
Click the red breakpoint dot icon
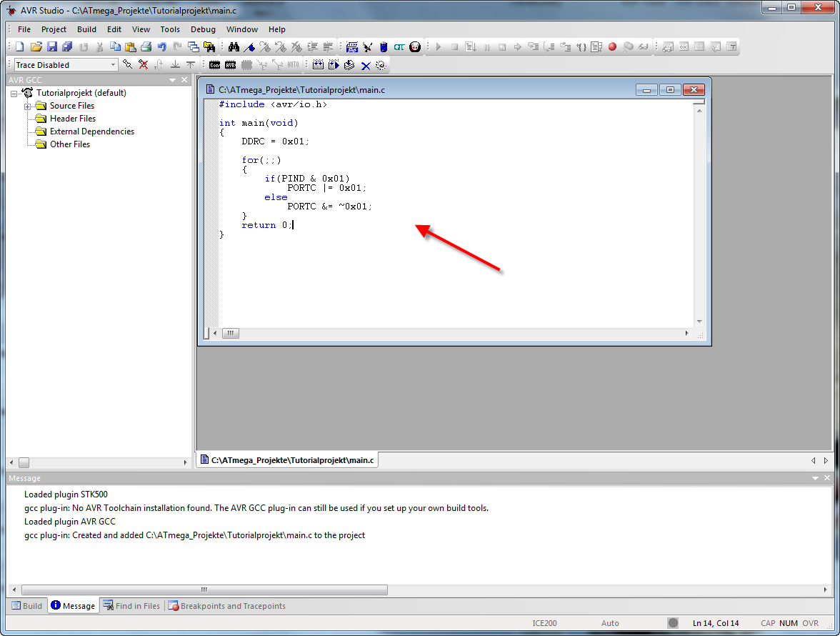pos(612,47)
